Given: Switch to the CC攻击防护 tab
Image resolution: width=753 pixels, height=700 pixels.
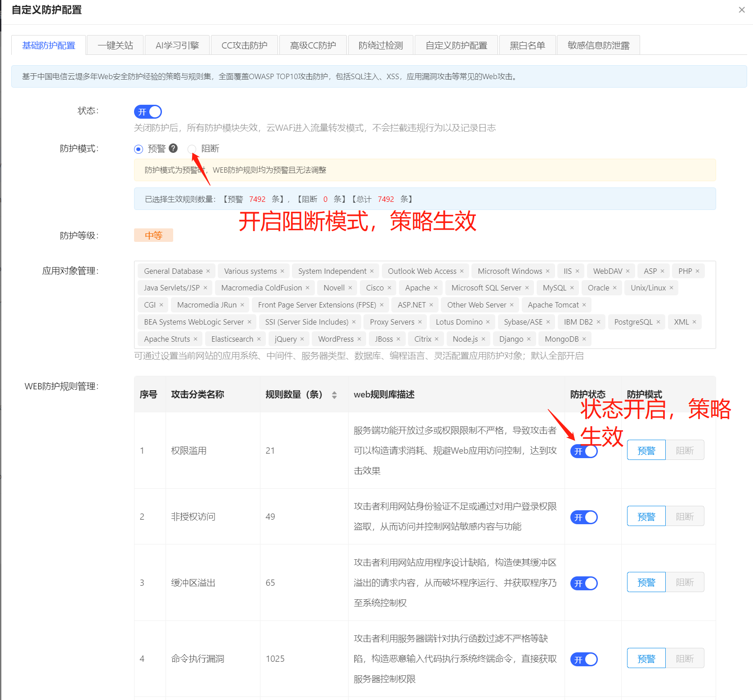Looking at the screenshot, I should tap(244, 45).
